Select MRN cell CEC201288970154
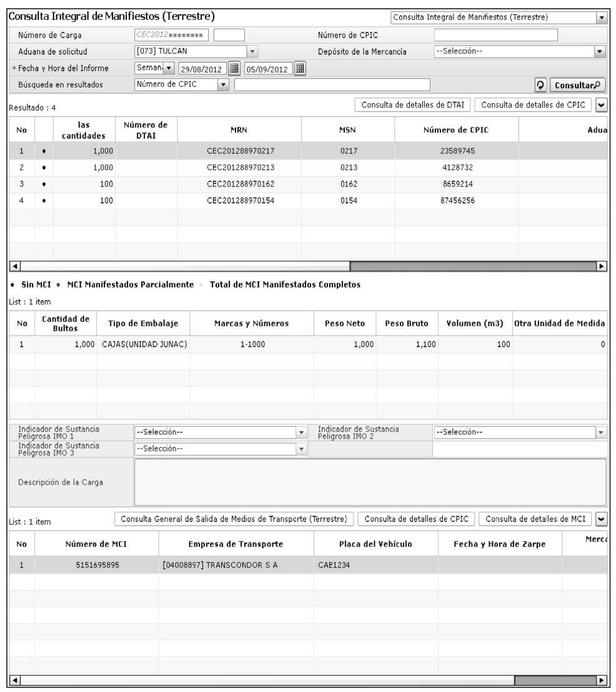Viewport: 616px width, 692px height. tap(241, 201)
